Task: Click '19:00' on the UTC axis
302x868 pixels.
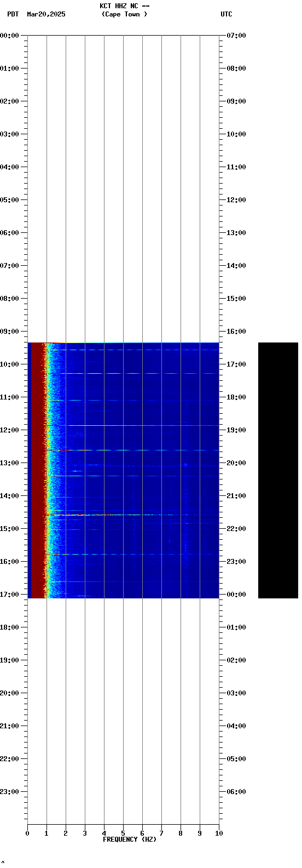Action: click(236, 430)
